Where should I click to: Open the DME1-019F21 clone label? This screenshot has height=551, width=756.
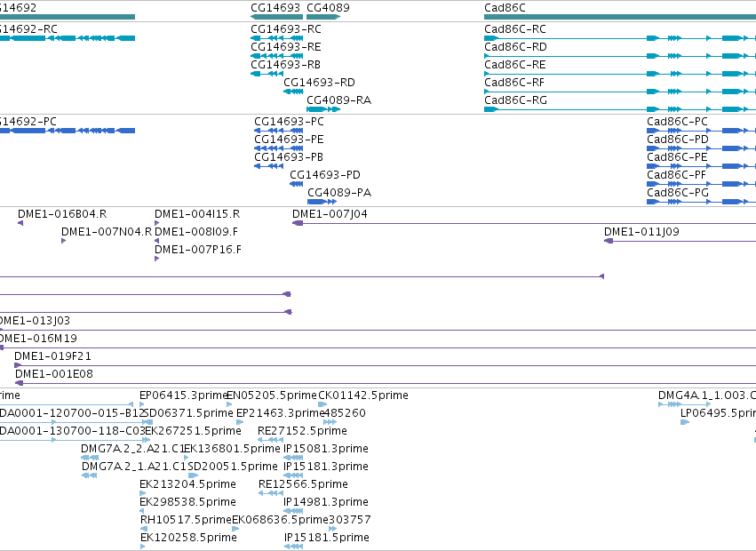tap(52, 356)
